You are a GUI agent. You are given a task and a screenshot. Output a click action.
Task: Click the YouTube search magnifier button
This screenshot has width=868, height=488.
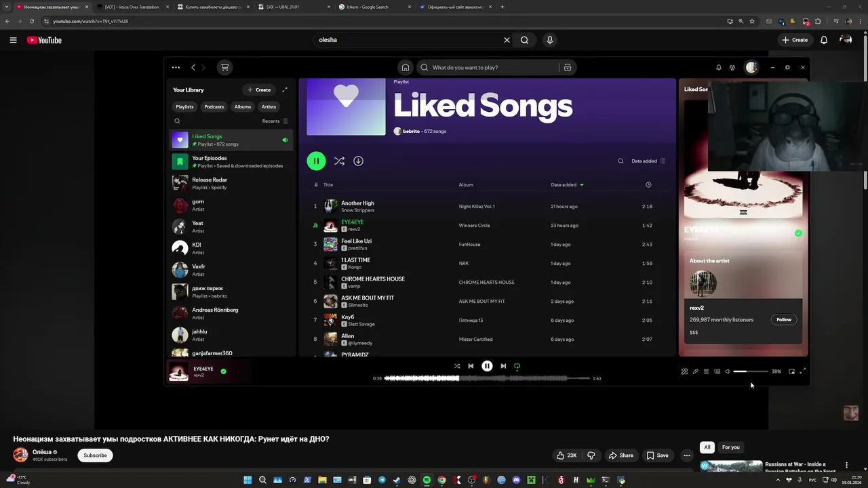(x=524, y=40)
